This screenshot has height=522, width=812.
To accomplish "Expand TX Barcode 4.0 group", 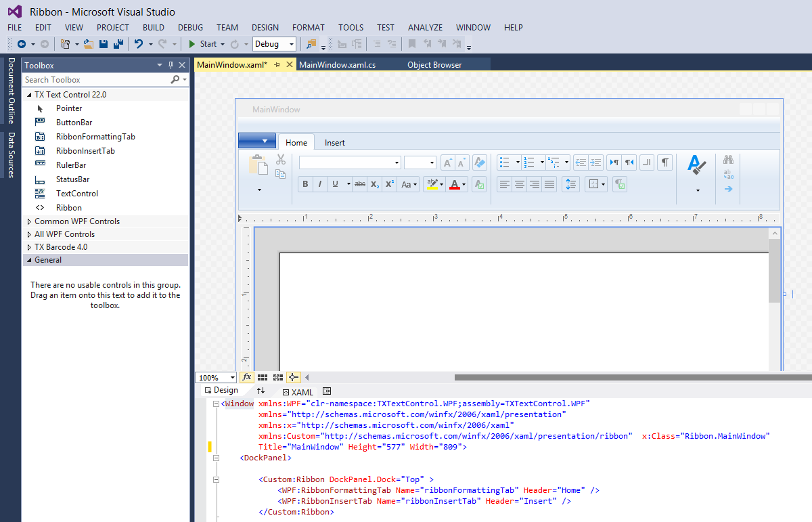I will click(x=29, y=247).
